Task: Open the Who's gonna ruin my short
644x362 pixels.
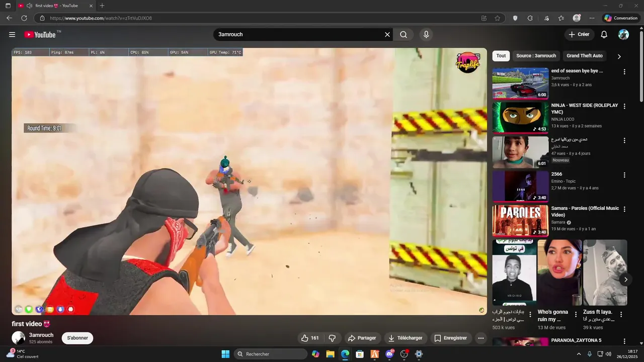Action: click(559, 273)
